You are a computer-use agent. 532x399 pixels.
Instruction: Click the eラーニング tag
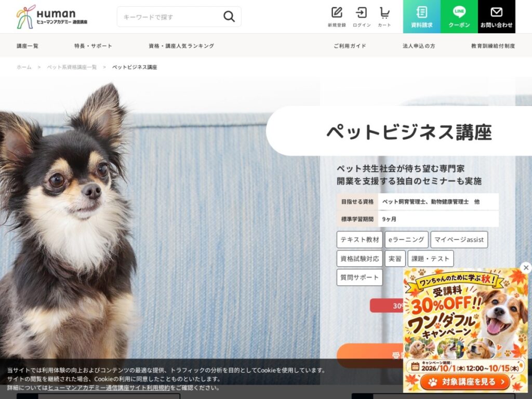point(406,240)
